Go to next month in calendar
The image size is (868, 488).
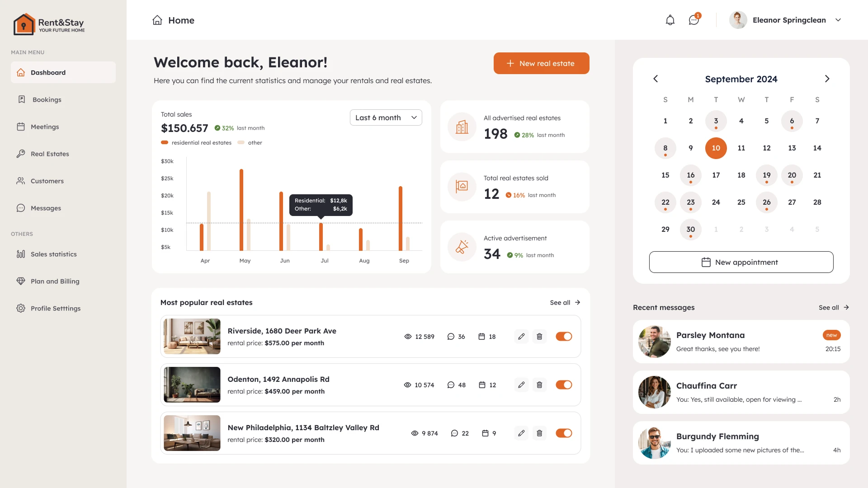pos(827,79)
